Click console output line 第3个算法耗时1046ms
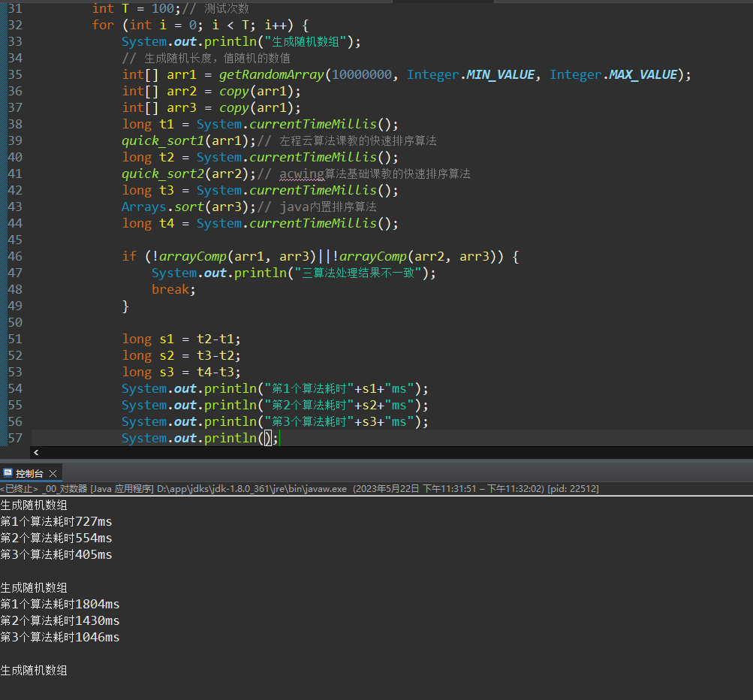The height and width of the screenshot is (700, 753). point(60,637)
